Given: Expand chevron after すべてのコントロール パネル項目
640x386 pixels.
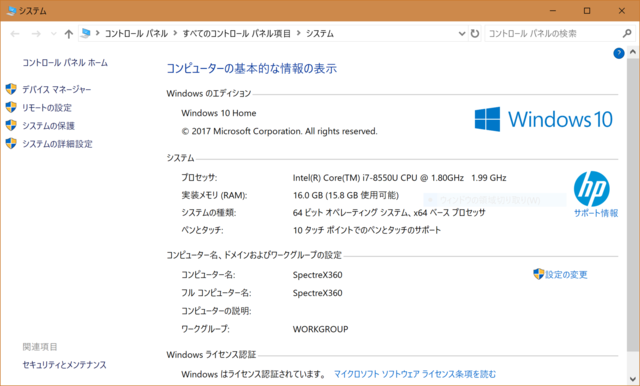Looking at the screenshot, I should (298, 33).
